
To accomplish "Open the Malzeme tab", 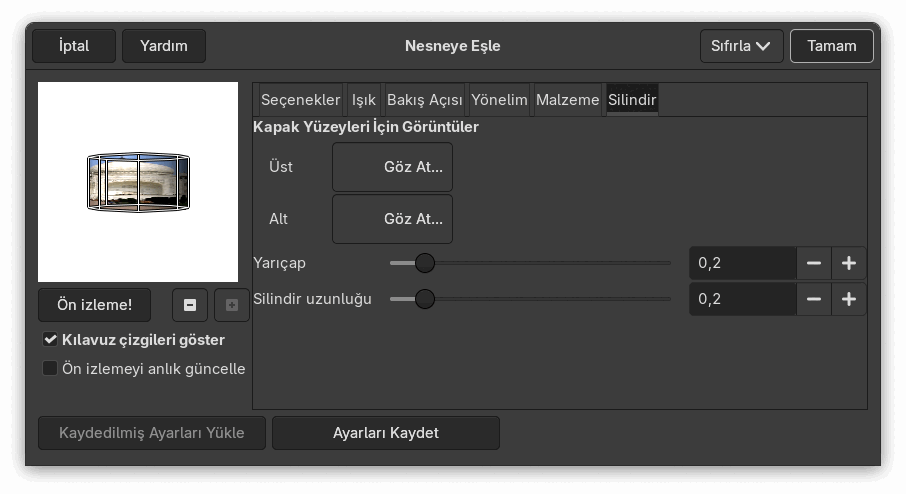I will point(567,100).
